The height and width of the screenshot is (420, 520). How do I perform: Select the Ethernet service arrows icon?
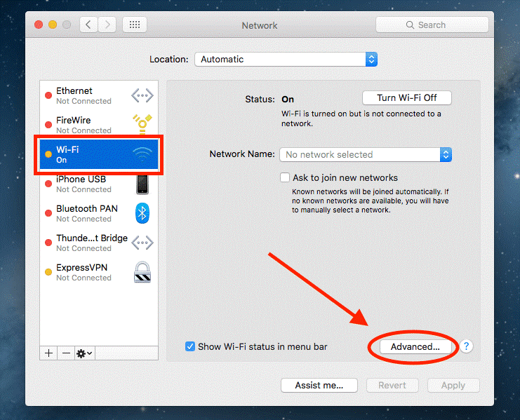tap(142, 95)
